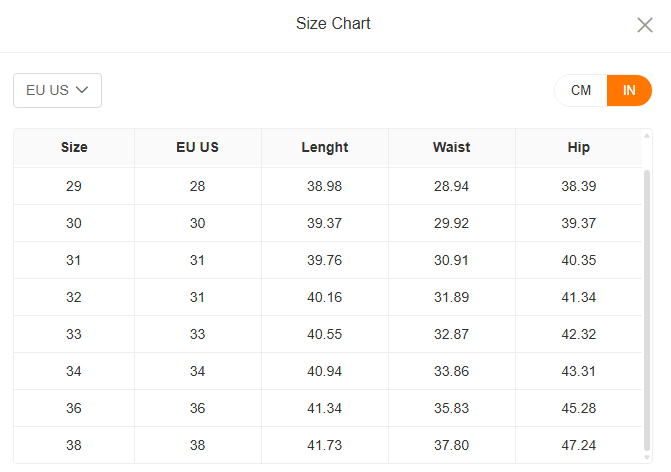Image resolution: width=671 pixels, height=472 pixels.
Task: Click the scrollbar up arrow
Action: pyautogui.click(x=647, y=136)
